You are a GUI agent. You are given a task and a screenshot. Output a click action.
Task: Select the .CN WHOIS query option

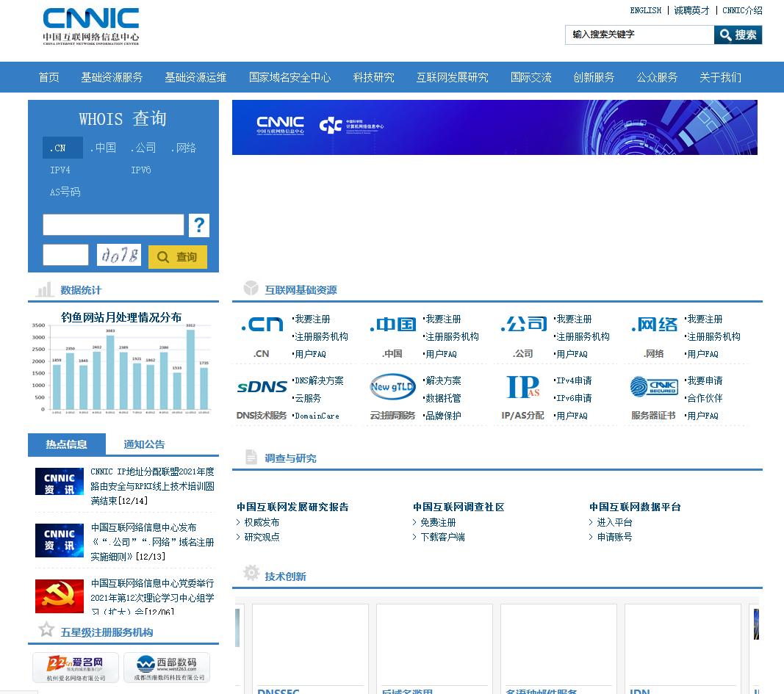pos(58,148)
